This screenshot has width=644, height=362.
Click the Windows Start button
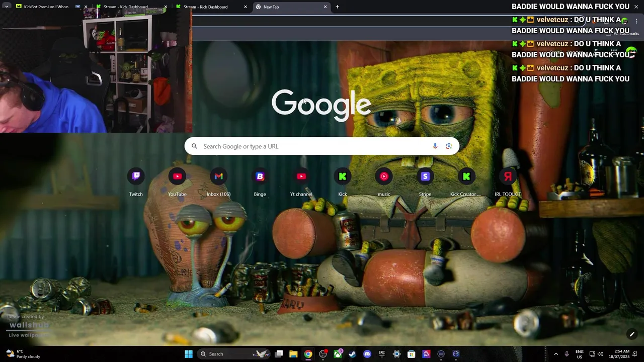click(x=189, y=354)
